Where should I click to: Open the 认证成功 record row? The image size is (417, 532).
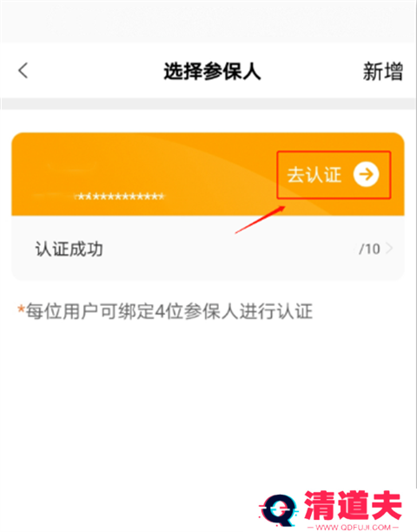tap(208, 249)
